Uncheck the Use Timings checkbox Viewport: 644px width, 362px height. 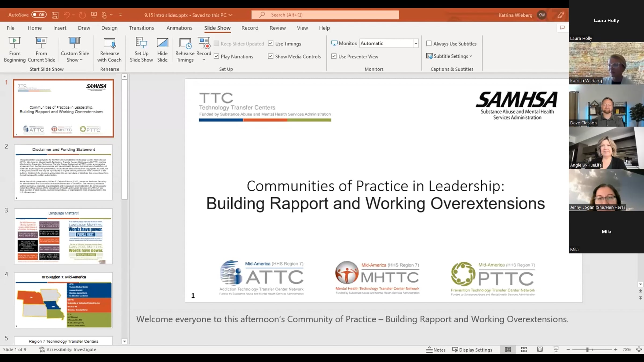[271, 43]
